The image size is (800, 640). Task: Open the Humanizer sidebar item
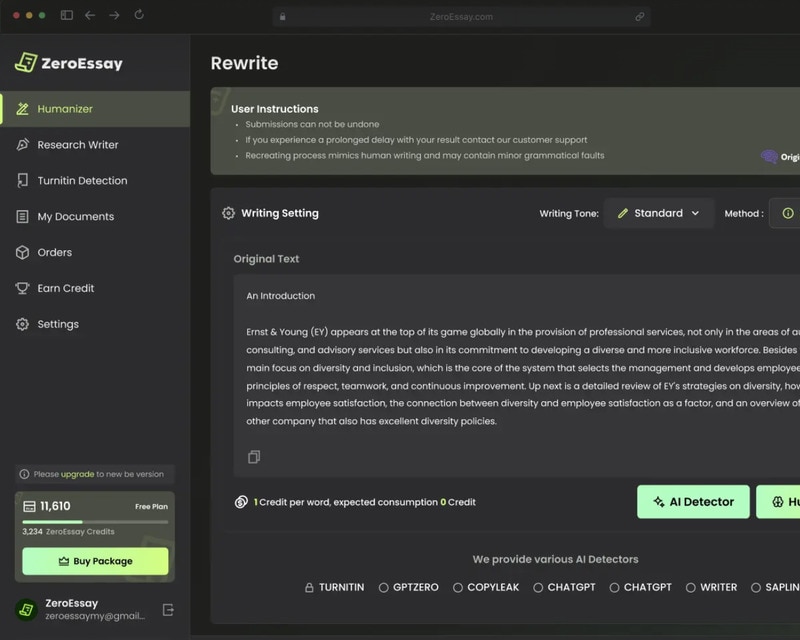(65, 109)
